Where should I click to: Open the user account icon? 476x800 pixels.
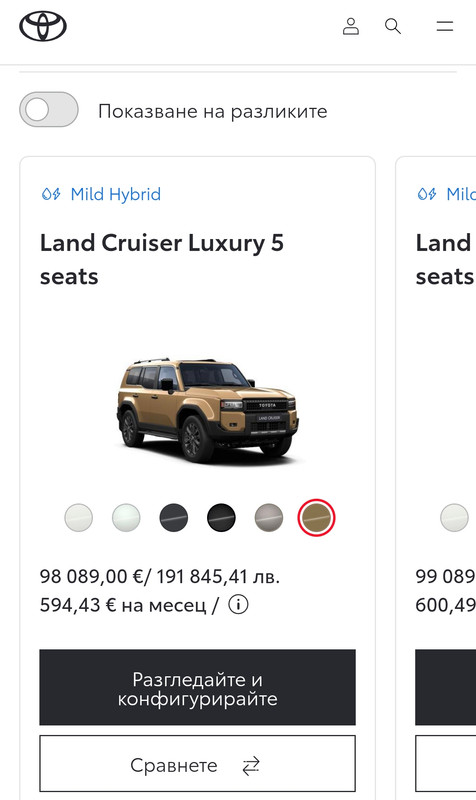pyautogui.click(x=350, y=26)
